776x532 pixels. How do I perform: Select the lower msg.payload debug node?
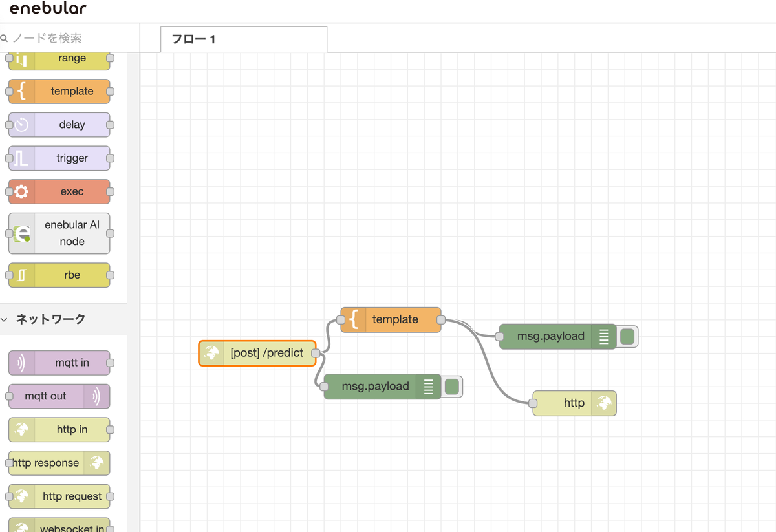click(382, 387)
